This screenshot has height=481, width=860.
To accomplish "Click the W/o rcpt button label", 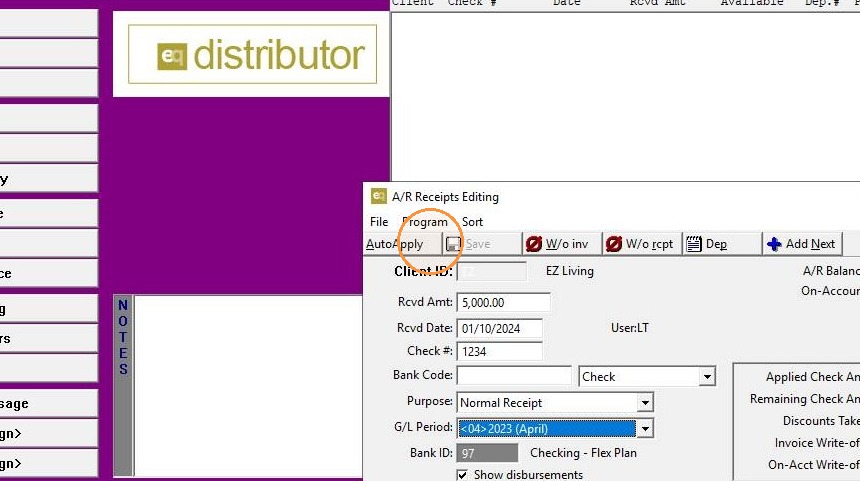I will click(x=649, y=244).
